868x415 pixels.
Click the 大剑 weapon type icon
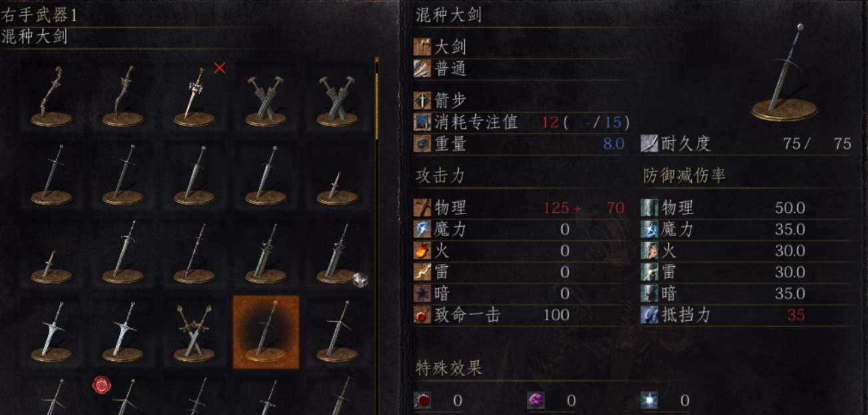tap(422, 47)
